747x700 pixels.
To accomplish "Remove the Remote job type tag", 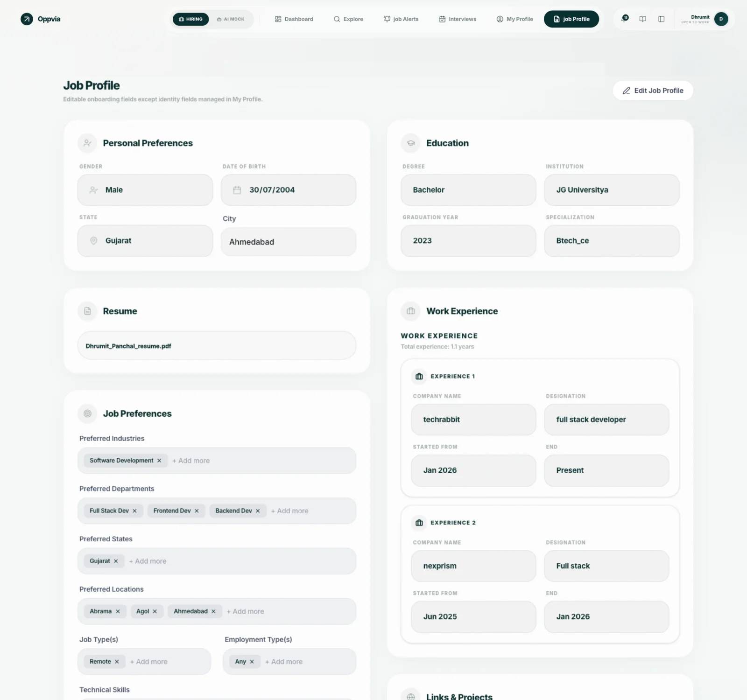I will click(117, 662).
